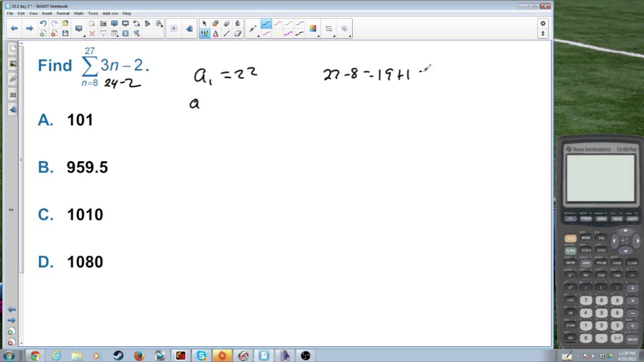Select the Text tool A icon
644x362 pixels.
click(x=215, y=33)
